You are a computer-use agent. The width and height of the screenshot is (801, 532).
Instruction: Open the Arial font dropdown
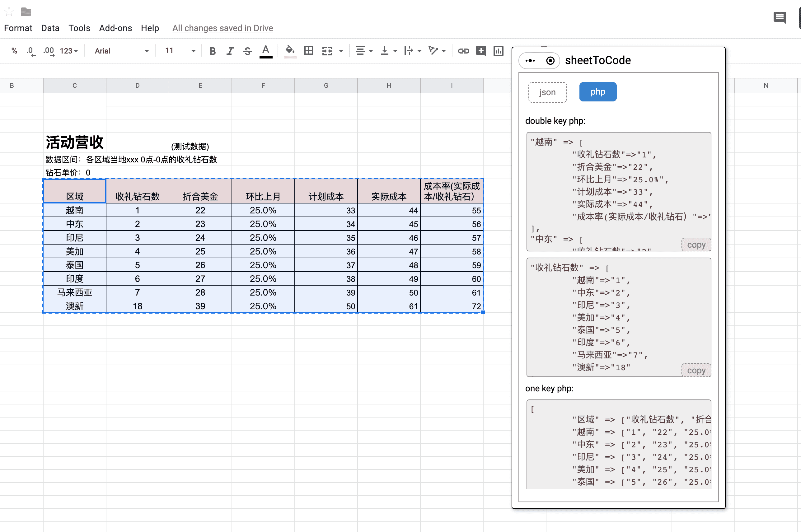pyautogui.click(x=121, y=51)
